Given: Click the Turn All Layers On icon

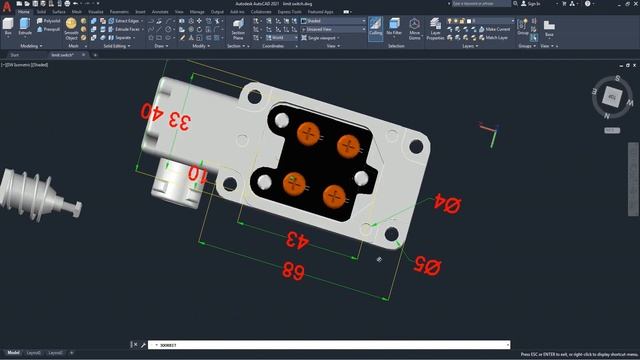Looking at the screenshot, I should pos(450,38).
